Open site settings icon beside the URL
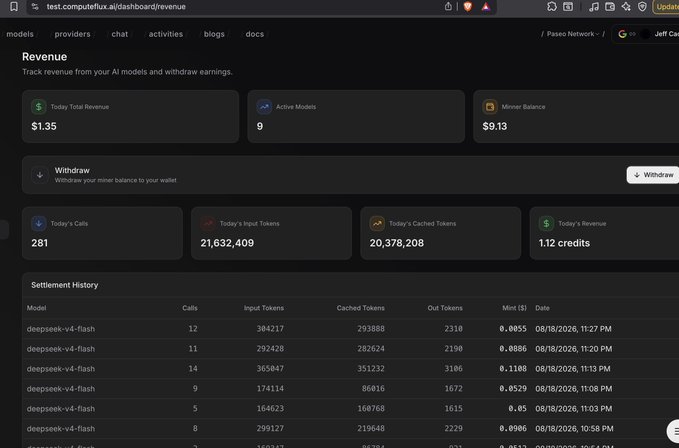The image size is (679, 448). pos(35,6)
